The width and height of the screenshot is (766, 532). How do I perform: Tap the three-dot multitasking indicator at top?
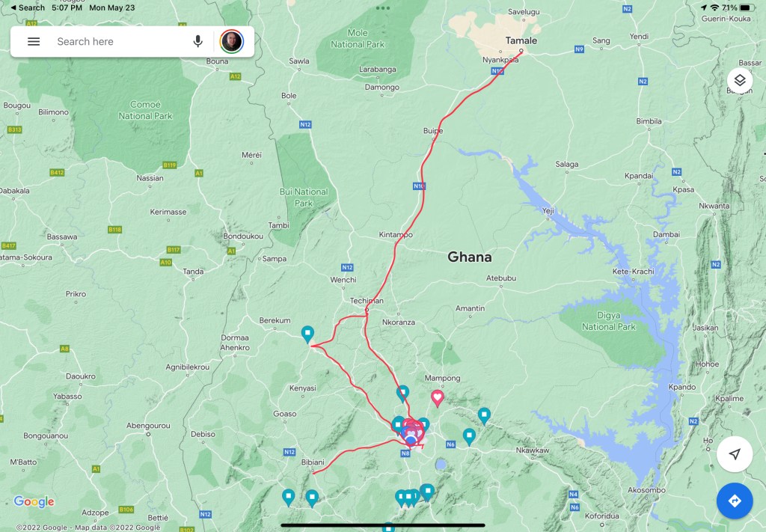tap(383, 7)
